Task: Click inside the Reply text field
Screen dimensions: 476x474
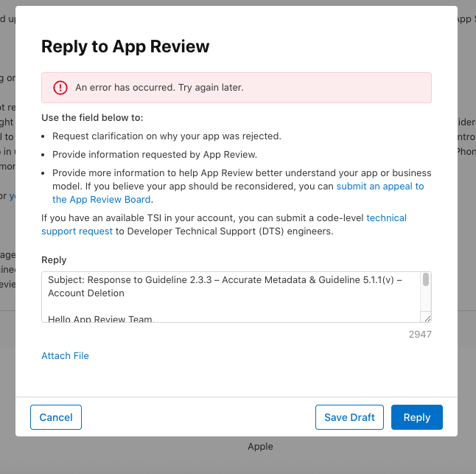Action: (232, 302)
